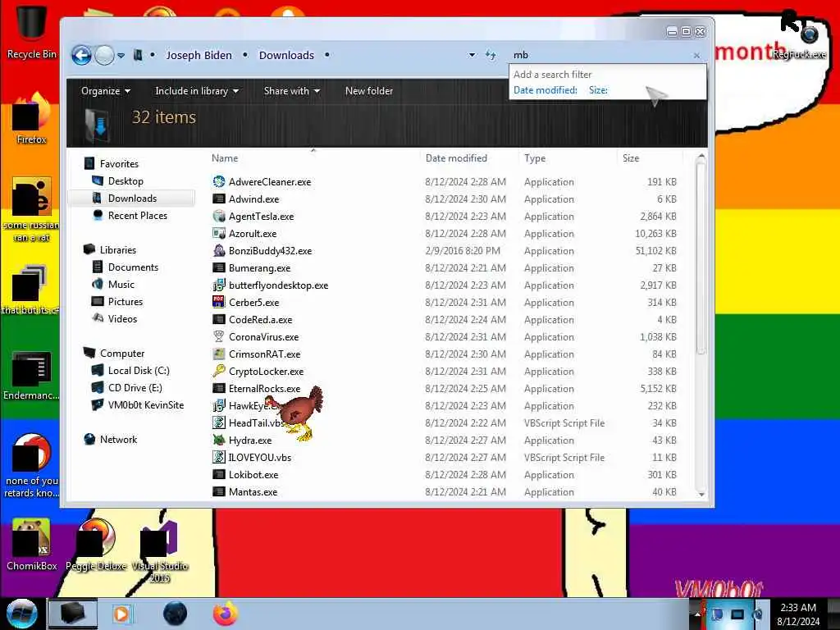Select the Cerber5.exe file icon
This screenshot has width=840, height=630.
(218, 302)
